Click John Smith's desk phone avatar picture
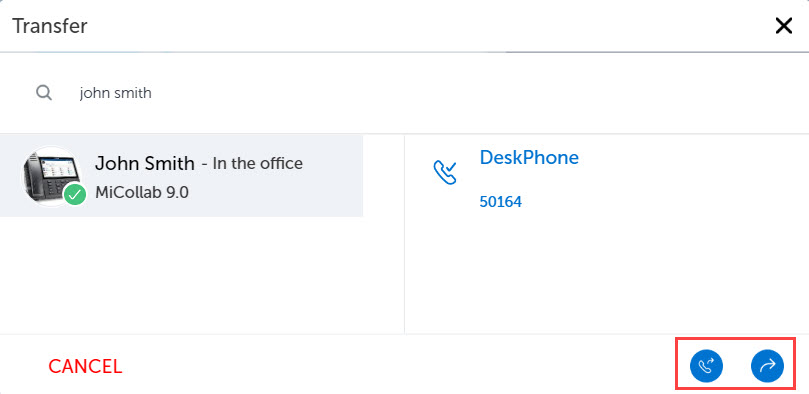Screen dimensions: 809x394 coord(51,175)
